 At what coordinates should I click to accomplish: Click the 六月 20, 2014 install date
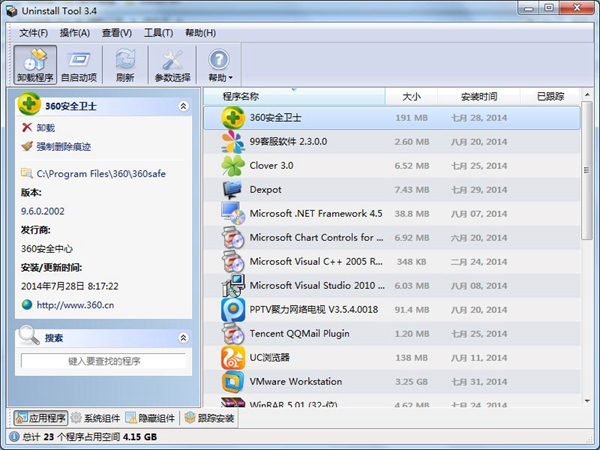[x=479, y=238]
